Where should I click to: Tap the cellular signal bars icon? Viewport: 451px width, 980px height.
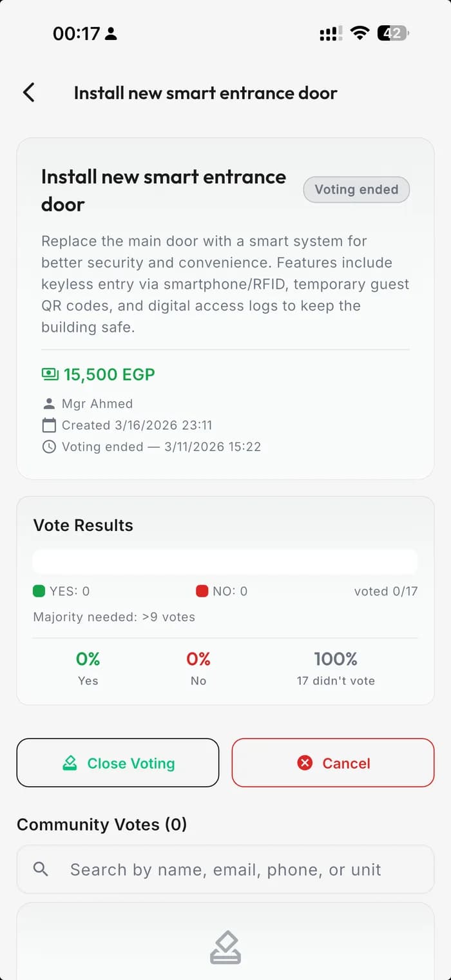coord(331,34)
